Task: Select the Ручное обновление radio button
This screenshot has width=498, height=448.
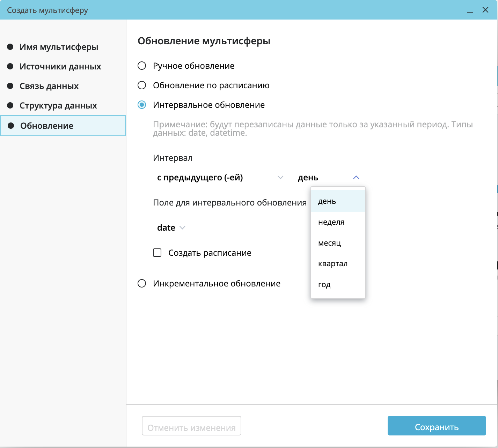Action: click(142, 66)
